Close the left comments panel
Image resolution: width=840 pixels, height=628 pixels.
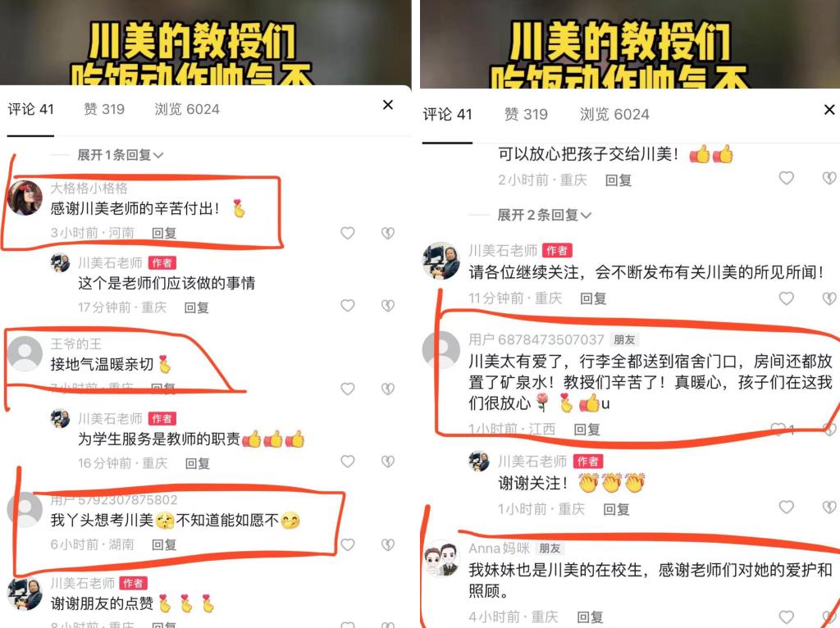(x=388, y=105)
